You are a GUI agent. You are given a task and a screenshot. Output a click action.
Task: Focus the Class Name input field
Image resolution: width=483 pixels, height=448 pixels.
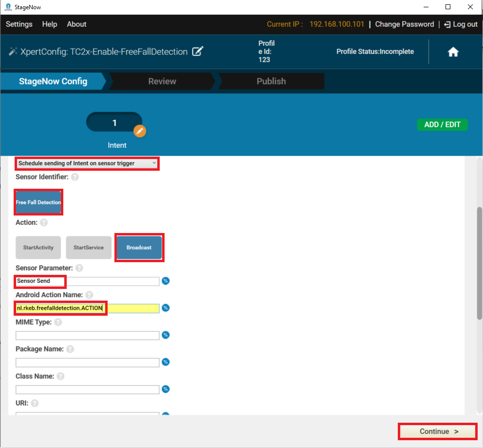pos(88,390)
